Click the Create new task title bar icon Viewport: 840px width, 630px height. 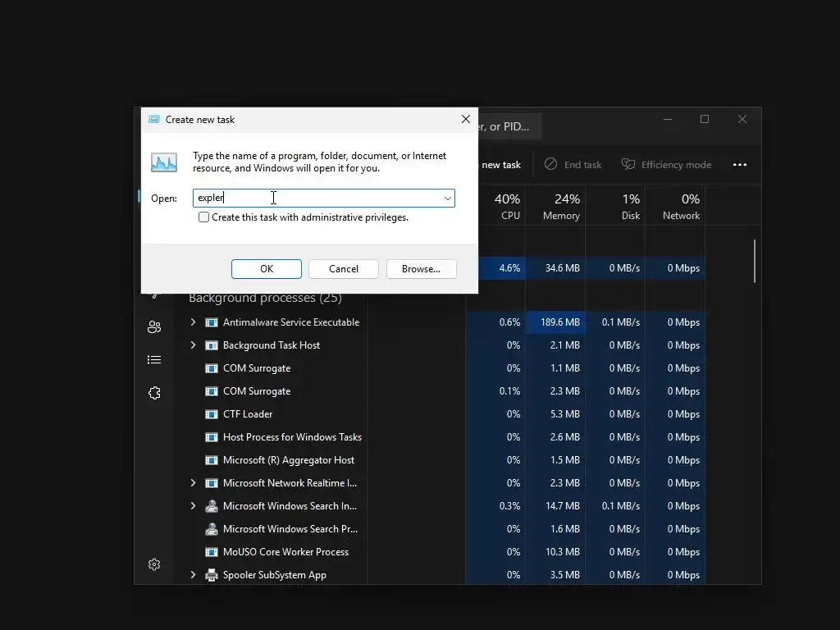click(x=153, y=120)
